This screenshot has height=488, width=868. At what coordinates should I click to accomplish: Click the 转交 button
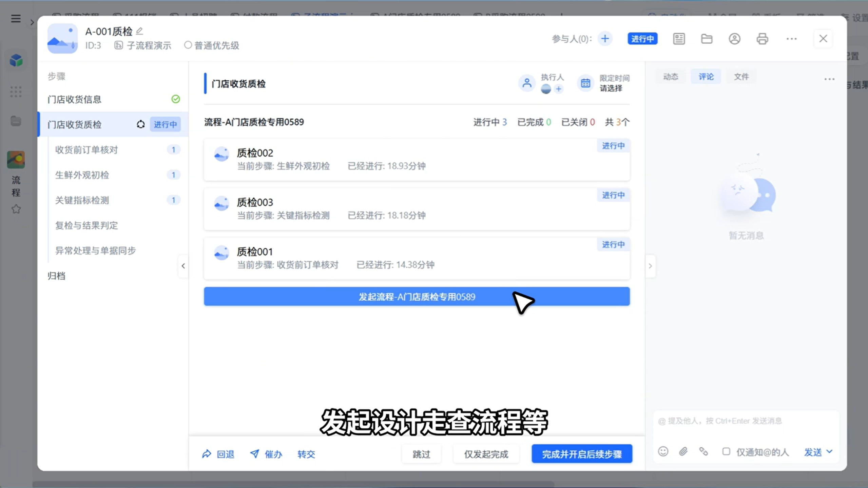pos(306,454)
